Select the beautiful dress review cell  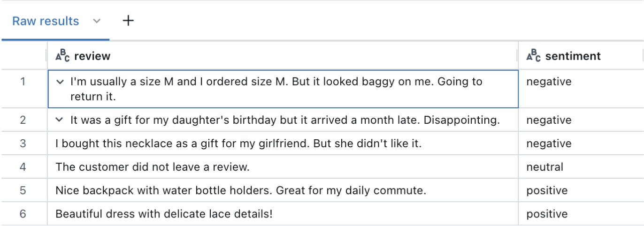click(164, 214)
